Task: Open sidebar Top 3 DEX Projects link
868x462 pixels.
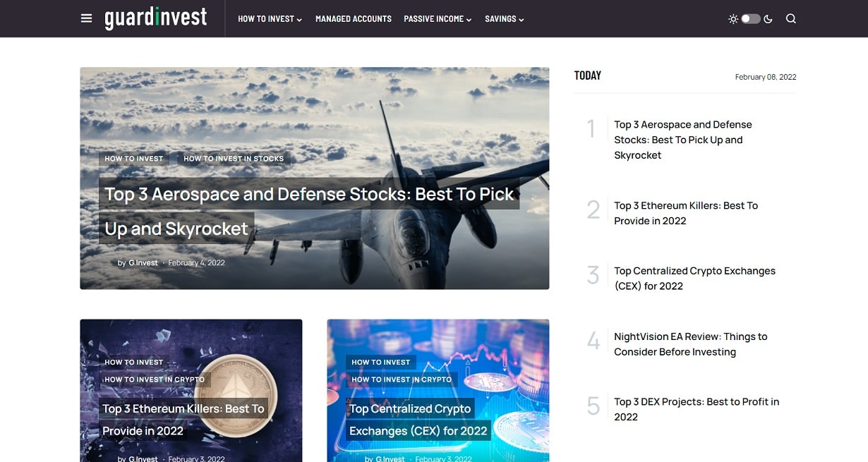Action: click(697, 409)
